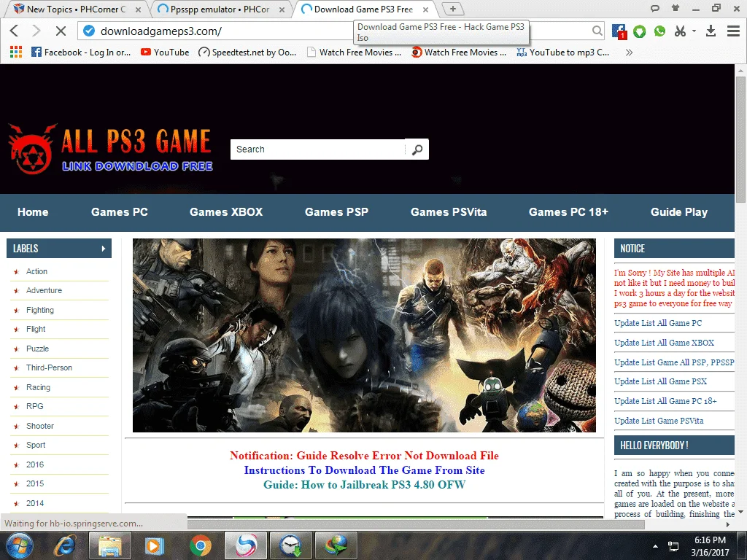Open the Games PC menu item
This screenshot has height=560, width=747.
tap(120, 212)
